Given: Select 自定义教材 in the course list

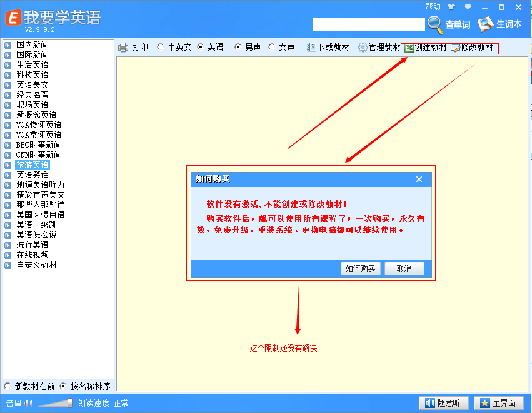Looking at the screenshot, I should point(36,265).
